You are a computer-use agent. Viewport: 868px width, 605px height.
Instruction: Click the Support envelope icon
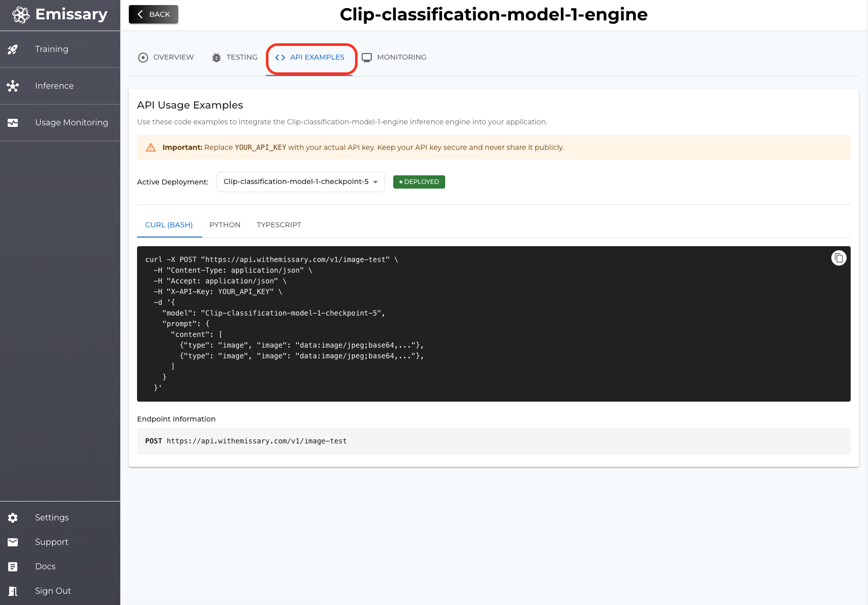(13, 542)
